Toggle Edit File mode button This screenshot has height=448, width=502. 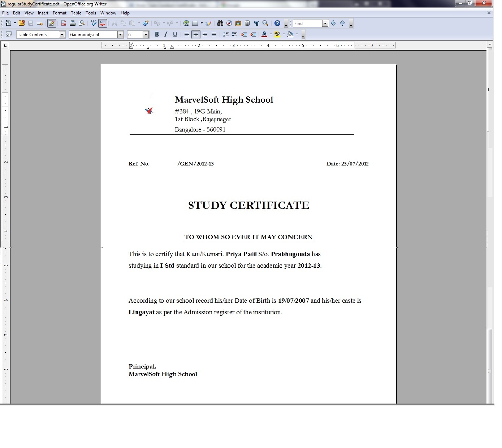52,23
